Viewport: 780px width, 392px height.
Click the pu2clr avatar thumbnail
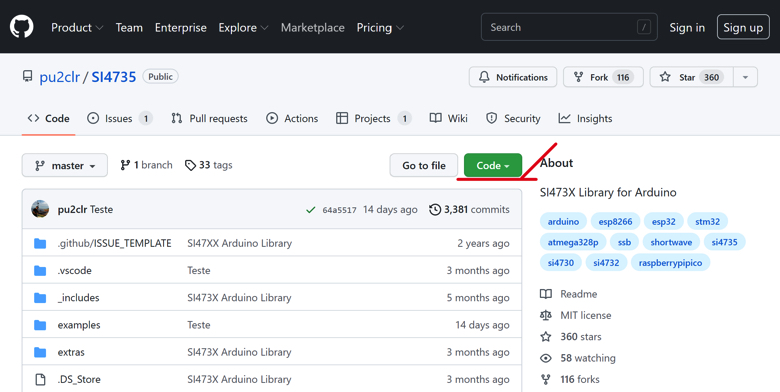click(40, 209)
